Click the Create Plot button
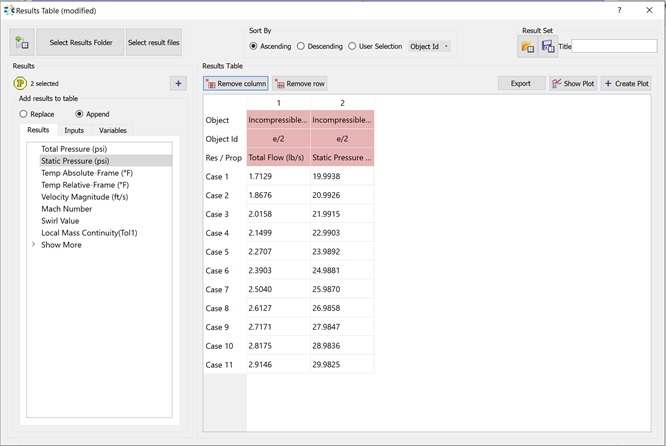Image resolution: width=666 pixels, height=446 pixels. click(626, 84)
